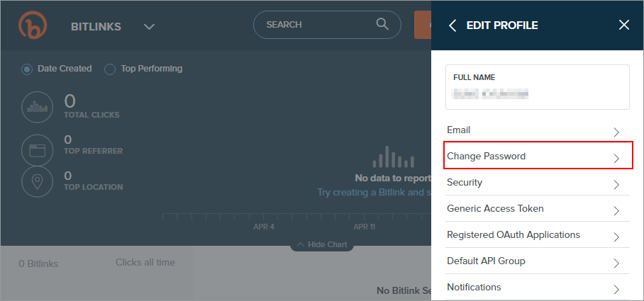The height and width of the screenshot is (301, 644).
Task: Click the chevron next to Generic Access Token
Action: 616,211
